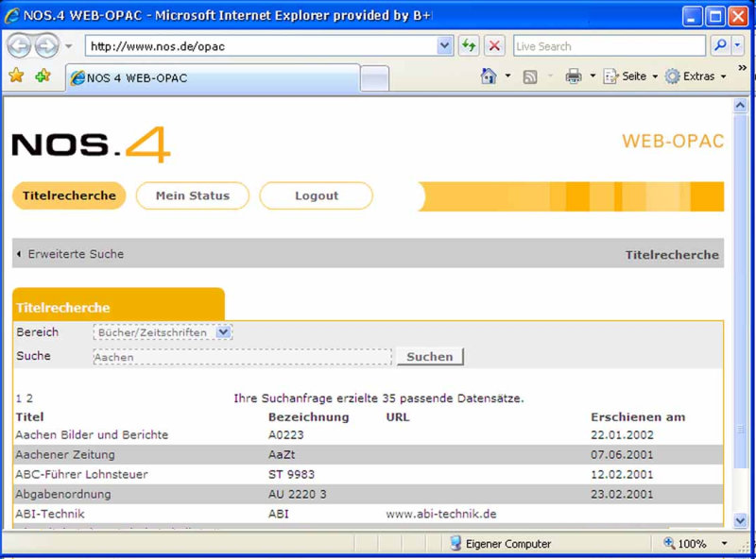Open ABC-Führer Lohnsteuer entry
The height and width of the screenshot is (559, 756).
point(81,474)
